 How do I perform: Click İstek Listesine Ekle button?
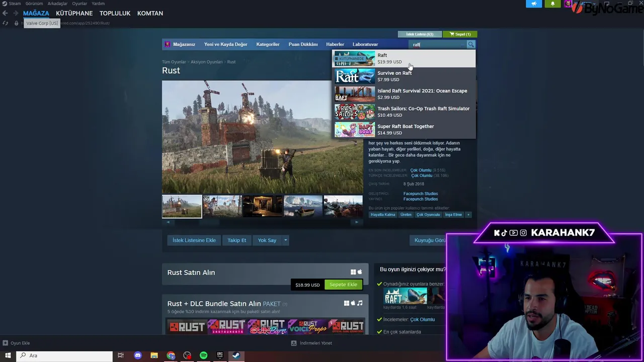(194, 240)
